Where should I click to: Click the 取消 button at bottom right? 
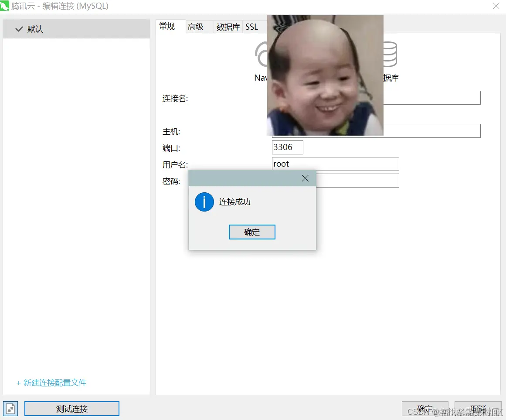[478, 409]
